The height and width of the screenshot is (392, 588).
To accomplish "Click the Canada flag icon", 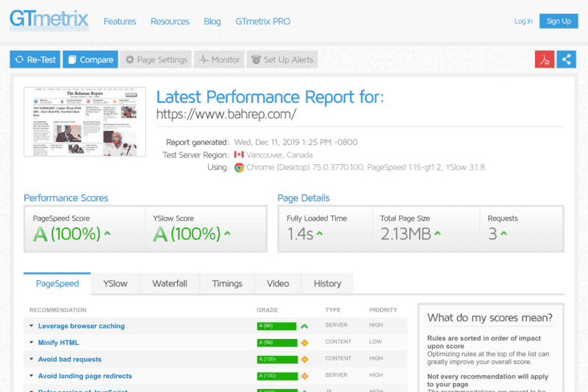I will (x=239, y=154).
